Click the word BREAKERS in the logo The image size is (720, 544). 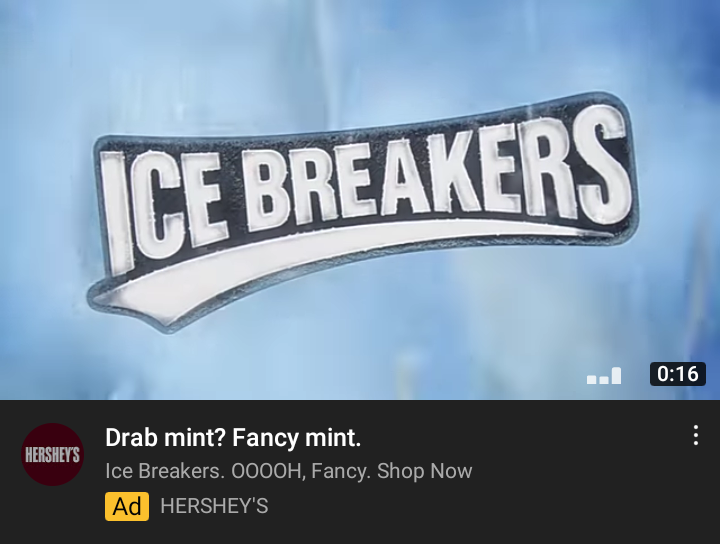point(436,172)
